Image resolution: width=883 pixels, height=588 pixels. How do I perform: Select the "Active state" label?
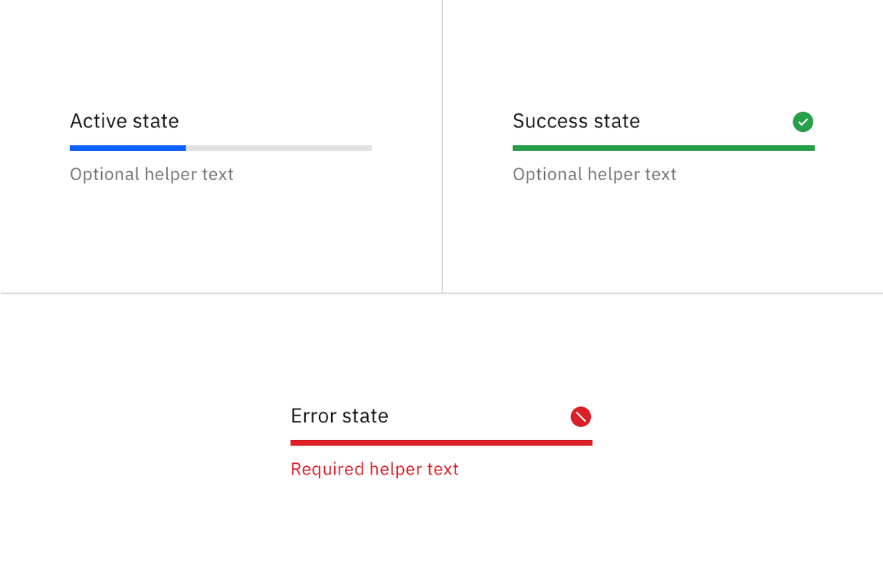pyautogui.click(x=124, y=121)
